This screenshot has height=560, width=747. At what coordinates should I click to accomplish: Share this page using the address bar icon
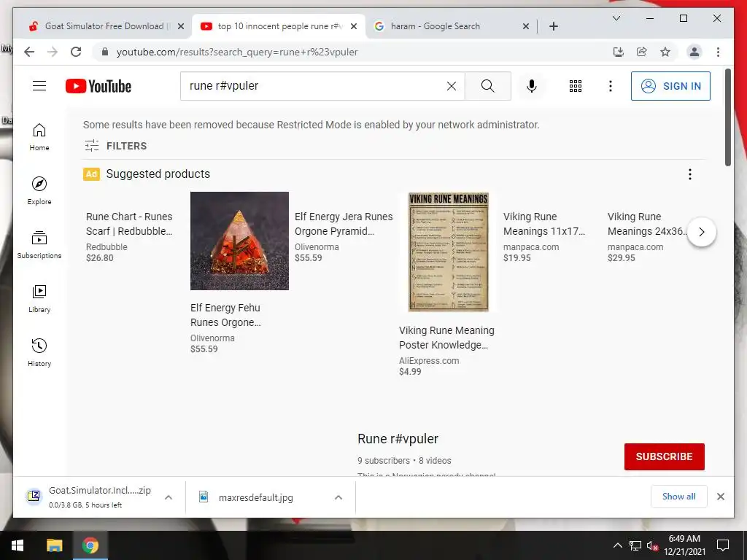click(642, 52)
